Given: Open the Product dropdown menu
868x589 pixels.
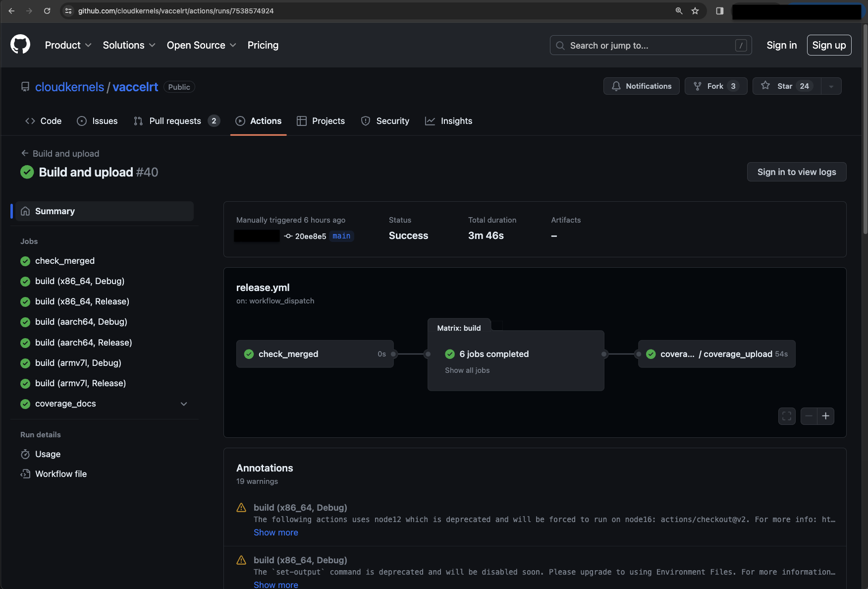Looking at the screenshot, I should [68, 45].
